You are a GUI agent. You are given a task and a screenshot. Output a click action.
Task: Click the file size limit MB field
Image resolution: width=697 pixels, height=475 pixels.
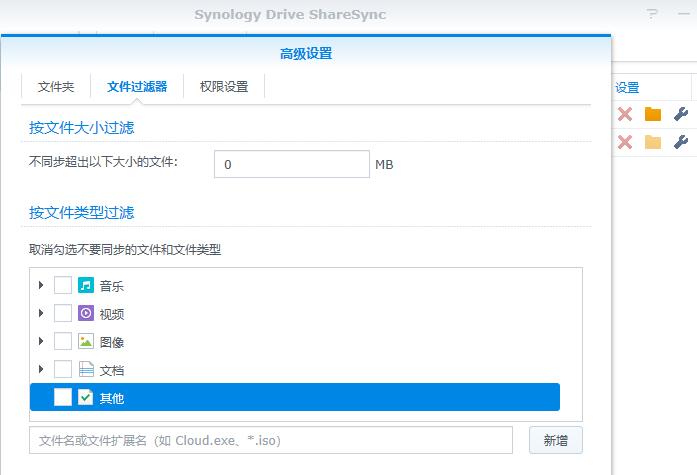click(291, 164)
